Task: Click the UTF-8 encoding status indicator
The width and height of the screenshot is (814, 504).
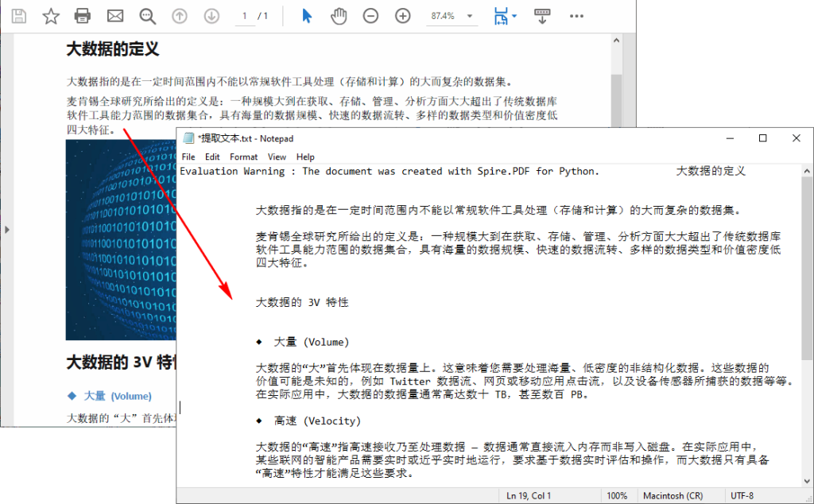Action: 742,495
